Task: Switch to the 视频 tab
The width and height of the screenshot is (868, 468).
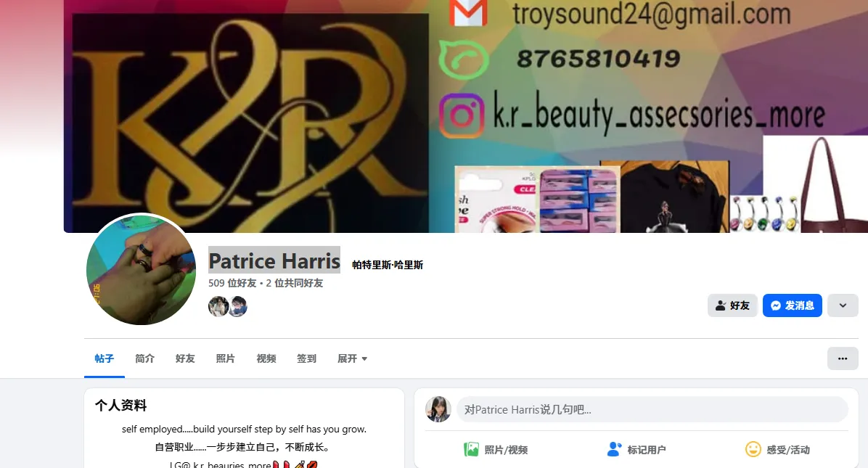Action: click(266, 358)
